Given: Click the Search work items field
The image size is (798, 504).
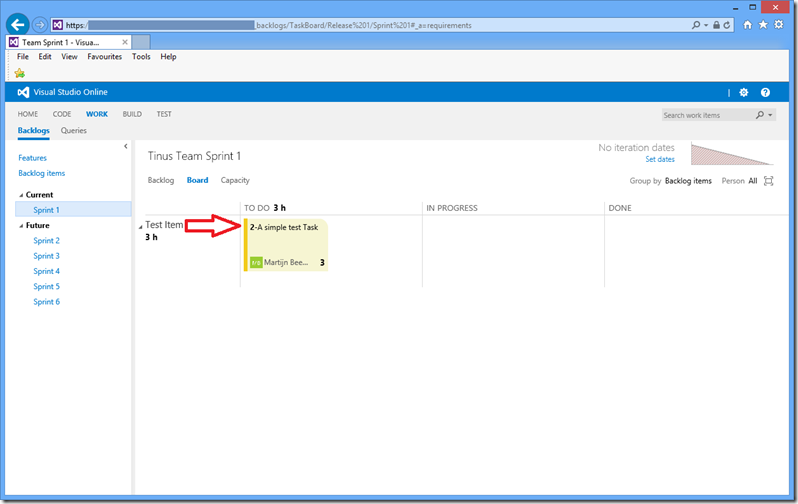Looking at the screenshot, I should click(x=707, y=115).
